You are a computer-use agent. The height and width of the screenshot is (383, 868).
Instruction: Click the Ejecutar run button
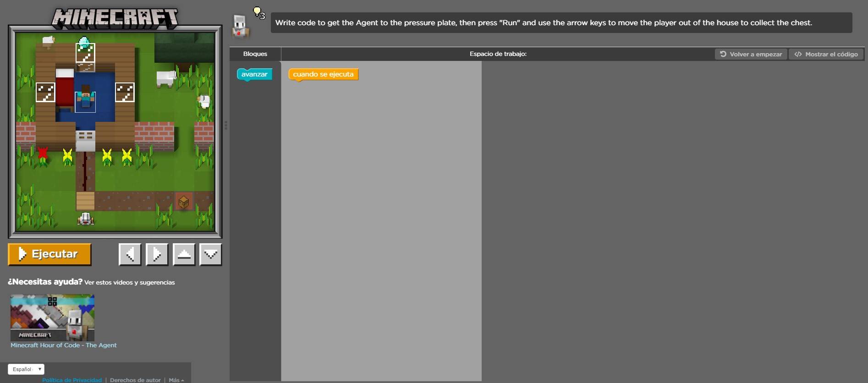coord(49,254)
